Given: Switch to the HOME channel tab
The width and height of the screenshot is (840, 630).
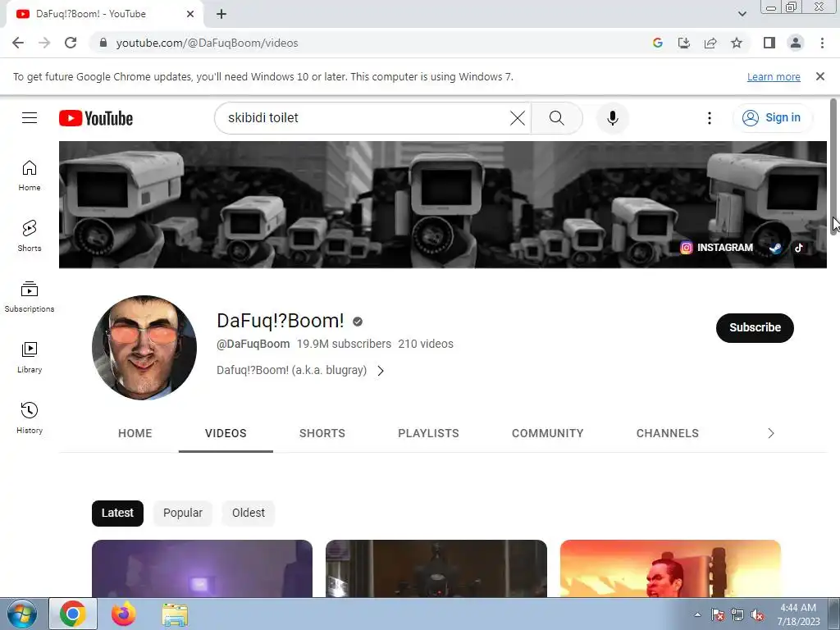Looking at the screenshot, I should [135, 433].
